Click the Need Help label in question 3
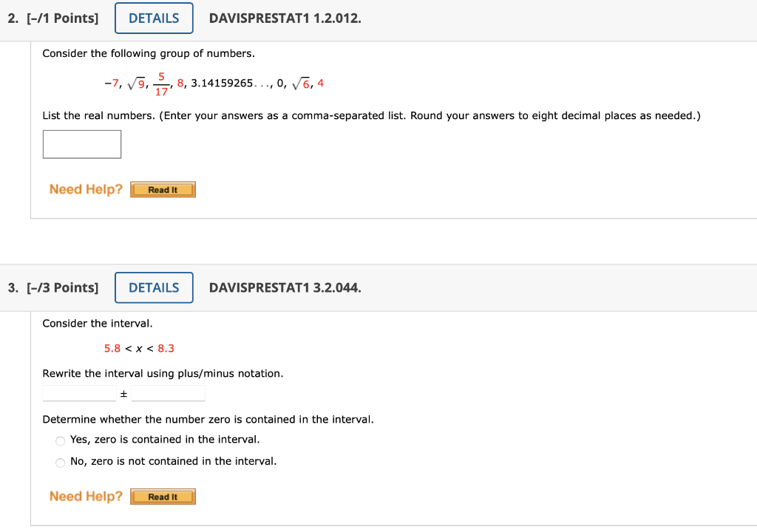757x532 pixels. click(85, 496)
